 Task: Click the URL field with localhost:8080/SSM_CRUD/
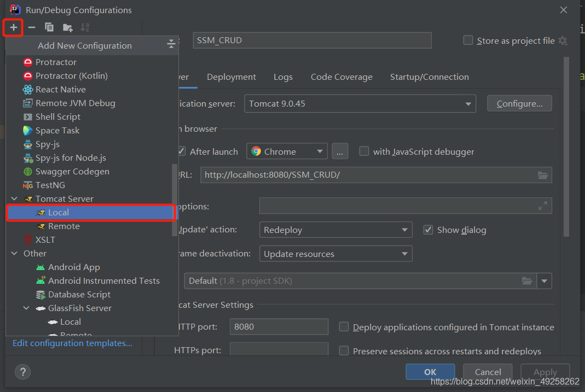(376, 175)
